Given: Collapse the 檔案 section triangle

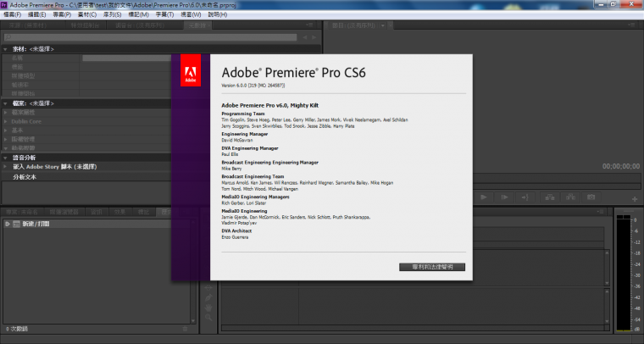Looking at the screenshot, I should (x=5, y=103).
